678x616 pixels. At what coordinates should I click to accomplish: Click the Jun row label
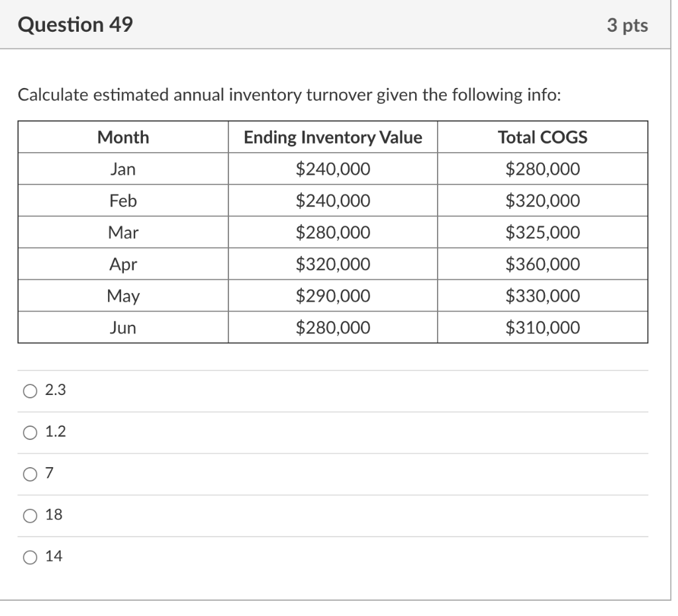(123, 328)
